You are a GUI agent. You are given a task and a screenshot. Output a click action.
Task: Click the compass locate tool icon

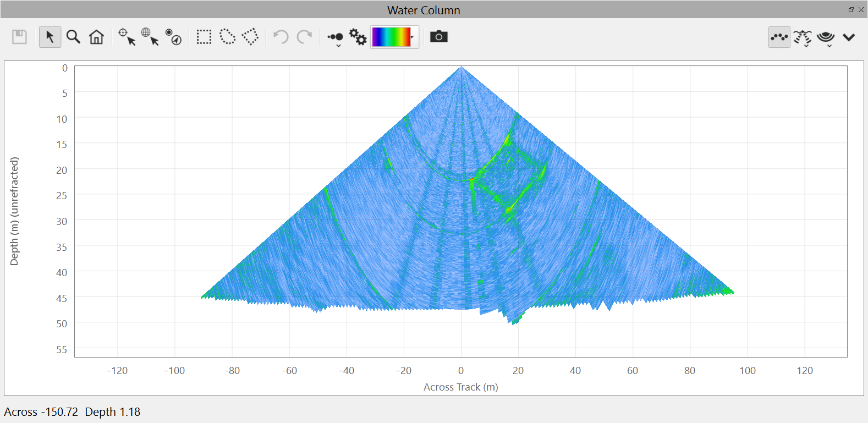[x=174, y=37]
